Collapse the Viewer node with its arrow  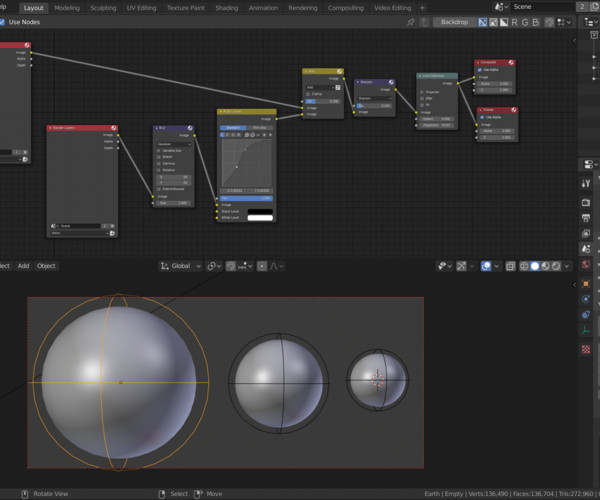tap(481, 110)
